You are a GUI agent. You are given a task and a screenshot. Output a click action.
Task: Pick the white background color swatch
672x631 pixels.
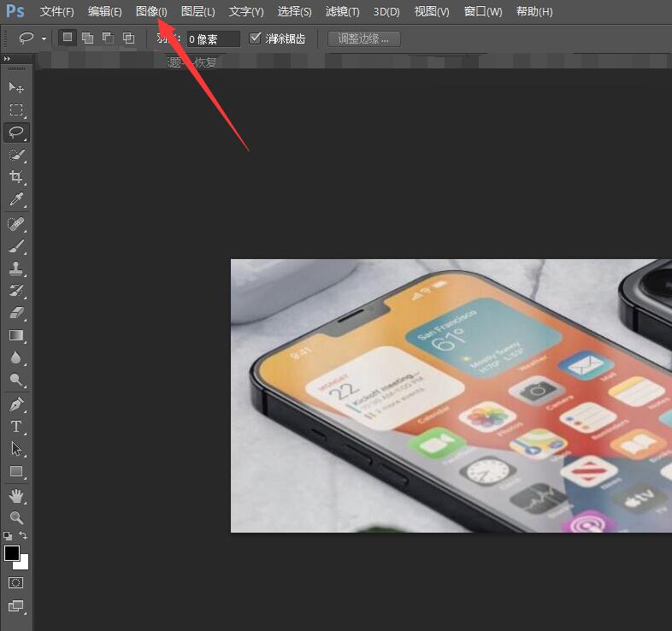(x=23, y=563)
